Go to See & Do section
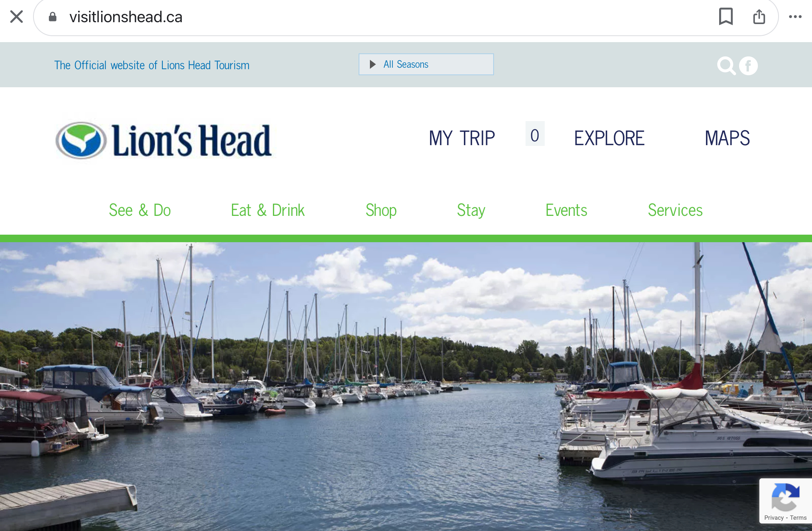This screenshot has height=531, width=812. pos(140,210)
